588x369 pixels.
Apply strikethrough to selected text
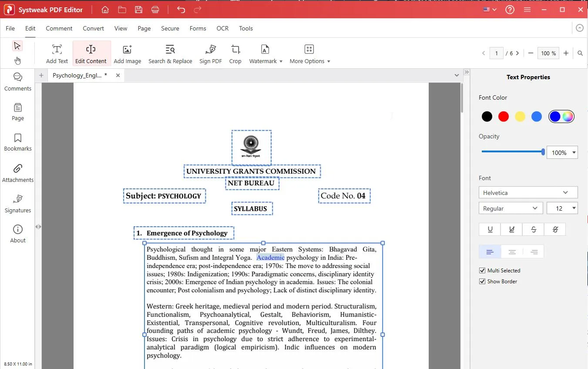(x=533, y=229)
